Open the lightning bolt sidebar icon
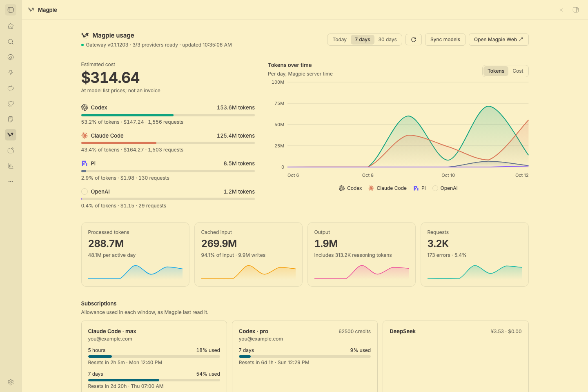 (x=11, y=73)
